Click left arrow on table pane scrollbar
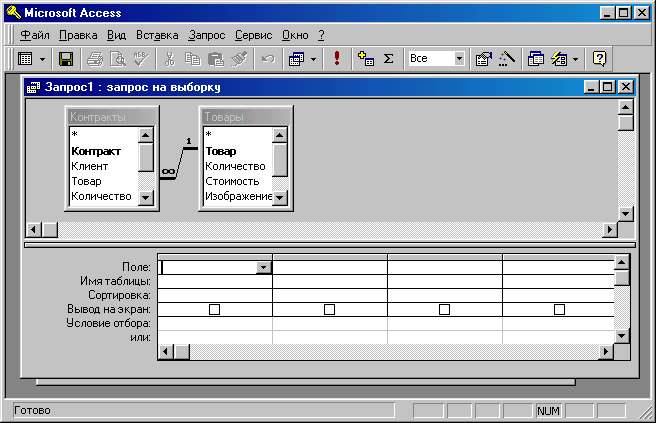The image size is (656, 423). pyautogui.click(x=33, y=230)
